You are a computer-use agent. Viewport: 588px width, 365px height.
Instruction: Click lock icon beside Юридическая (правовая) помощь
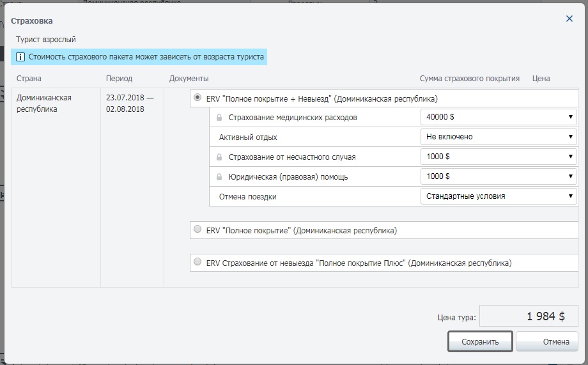[219, 177]
